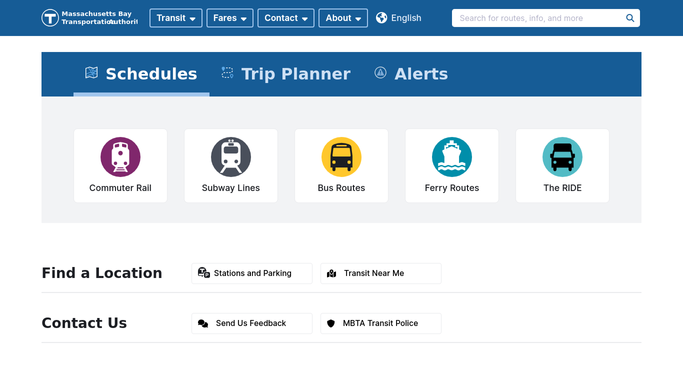Viewport: 683px width, 384px height.
Task: Expand the Transit dropdown menu
Action: [176, 18]
